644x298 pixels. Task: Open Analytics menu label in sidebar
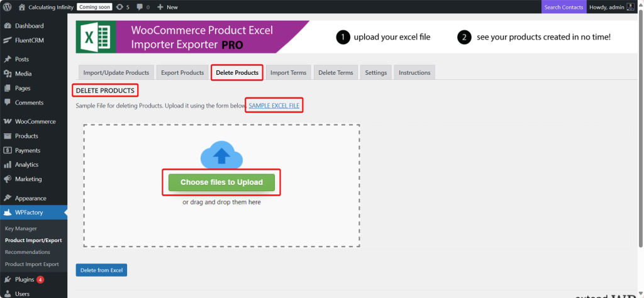click(x=26, y=165)
